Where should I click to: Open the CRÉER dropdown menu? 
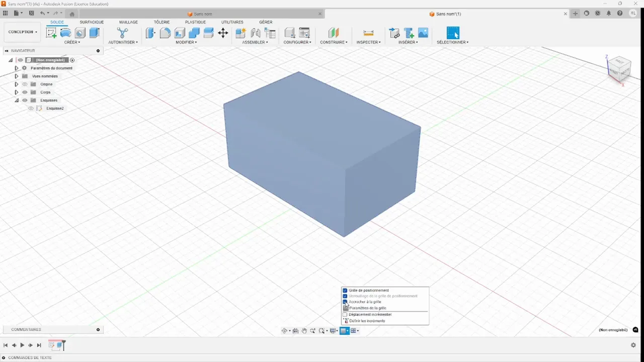click(x=72, y=42)
